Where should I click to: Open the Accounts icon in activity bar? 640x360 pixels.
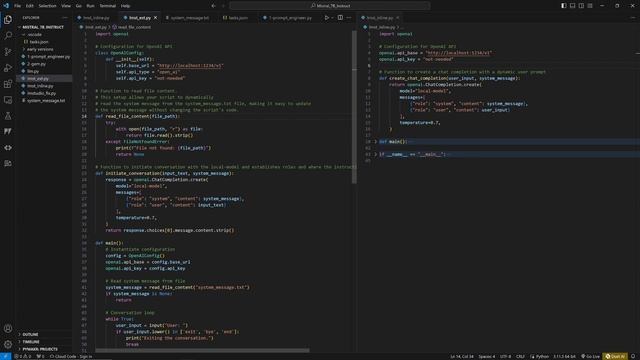(8, 328)
